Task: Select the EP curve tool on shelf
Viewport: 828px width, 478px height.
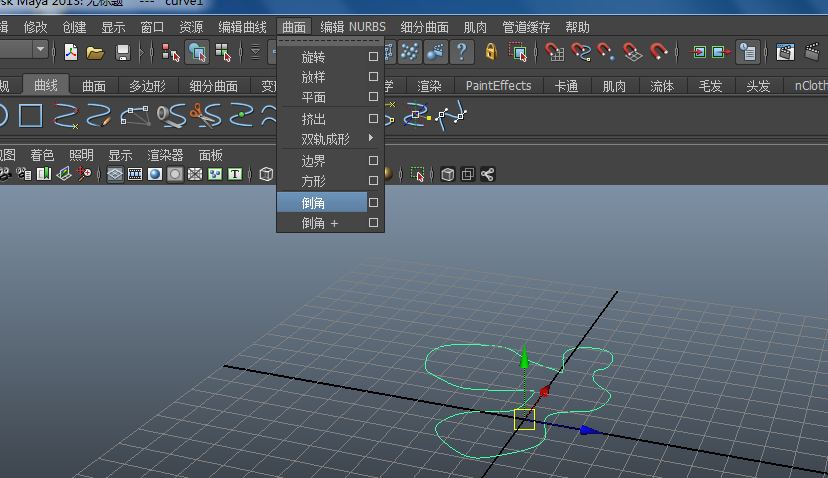Action: (65, 116)
